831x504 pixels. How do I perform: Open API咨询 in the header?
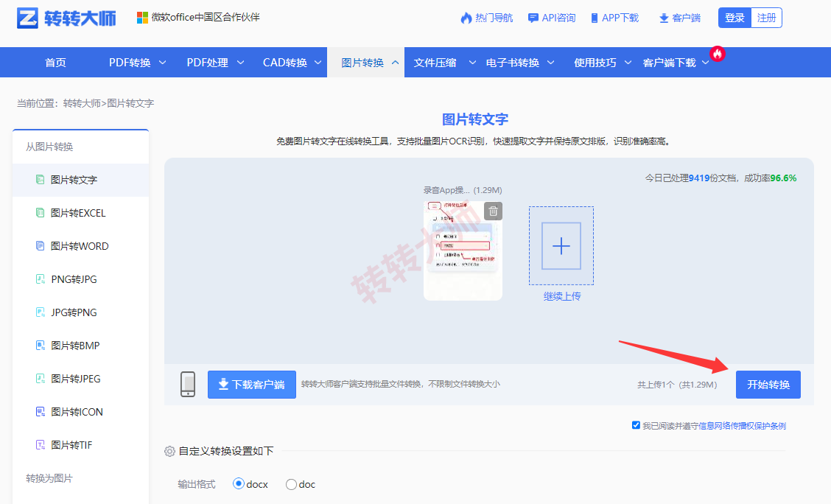click(x=558, y=18)
